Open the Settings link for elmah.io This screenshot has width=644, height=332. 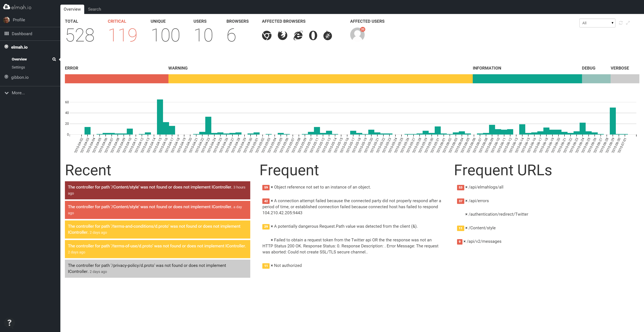[18, 67]
